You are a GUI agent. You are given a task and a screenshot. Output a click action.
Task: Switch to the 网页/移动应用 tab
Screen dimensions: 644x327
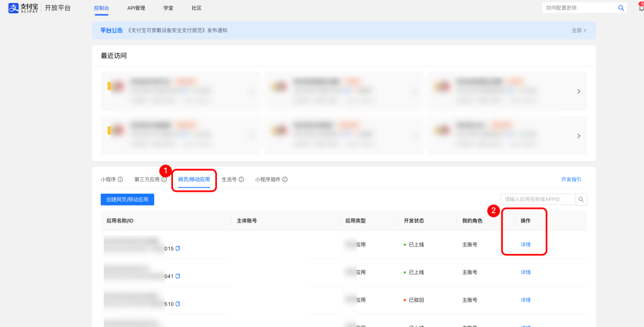(x=194, y=179)
